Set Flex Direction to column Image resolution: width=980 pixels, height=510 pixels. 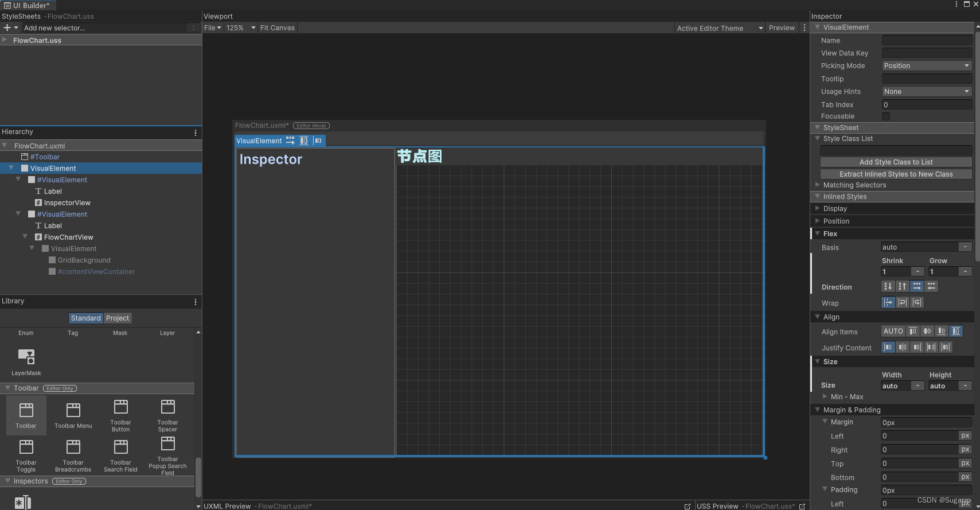888,286
